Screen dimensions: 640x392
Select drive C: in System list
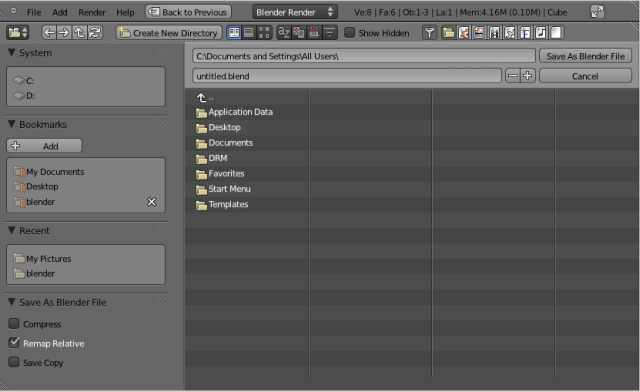point(86,80)
